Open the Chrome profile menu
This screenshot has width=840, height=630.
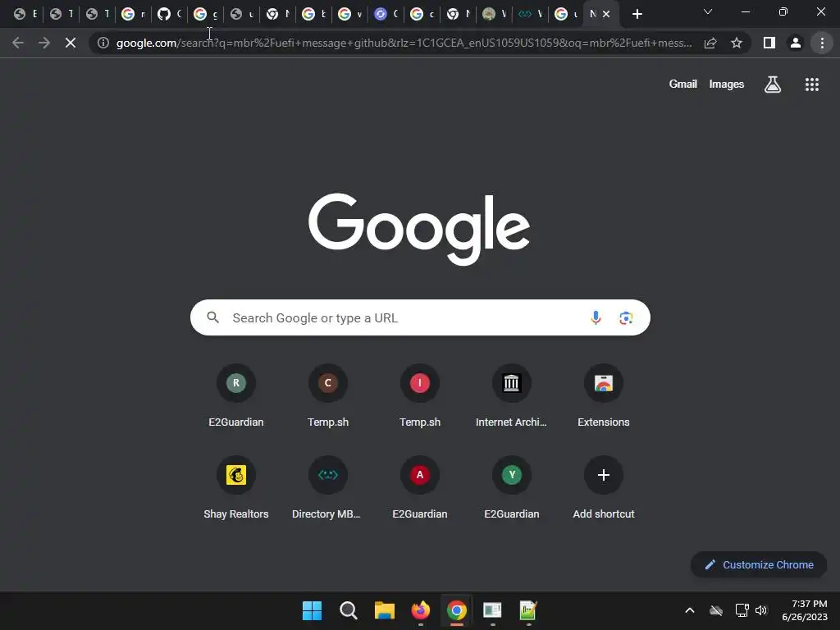click(796, 43)
